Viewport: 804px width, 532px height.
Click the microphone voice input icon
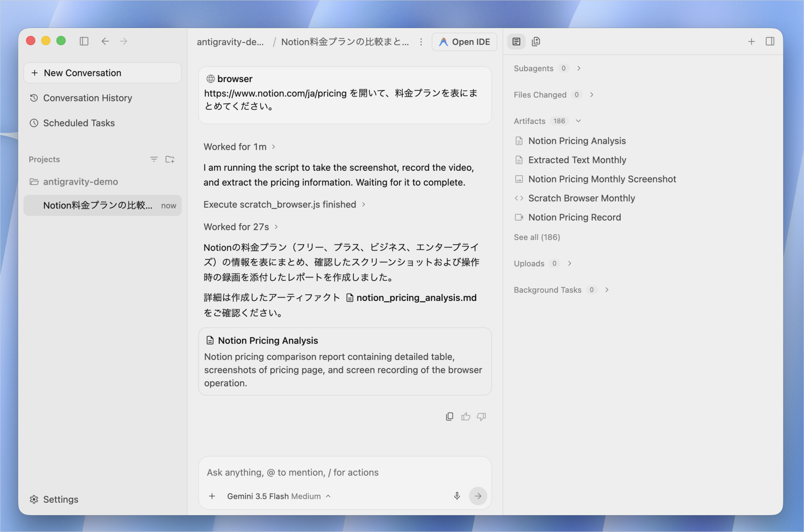[x=457, y=496]
